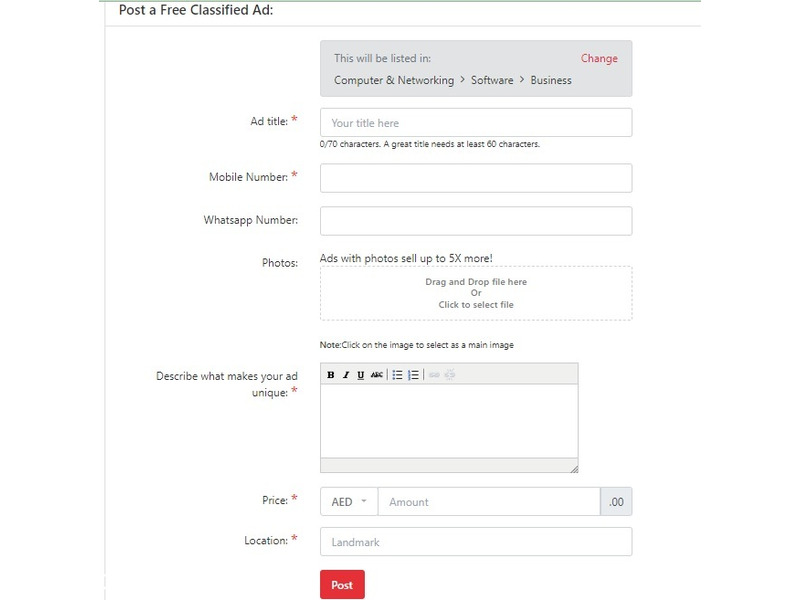Focus the price Amount field
The height and width of the screenshot is (600, 800).
click(x=489, y=502)
